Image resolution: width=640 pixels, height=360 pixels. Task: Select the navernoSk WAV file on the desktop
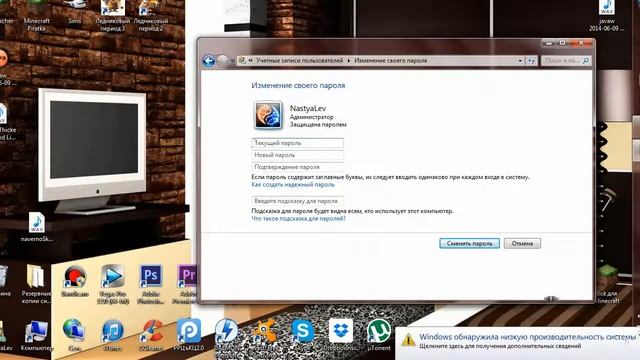(x=37, y=227)
